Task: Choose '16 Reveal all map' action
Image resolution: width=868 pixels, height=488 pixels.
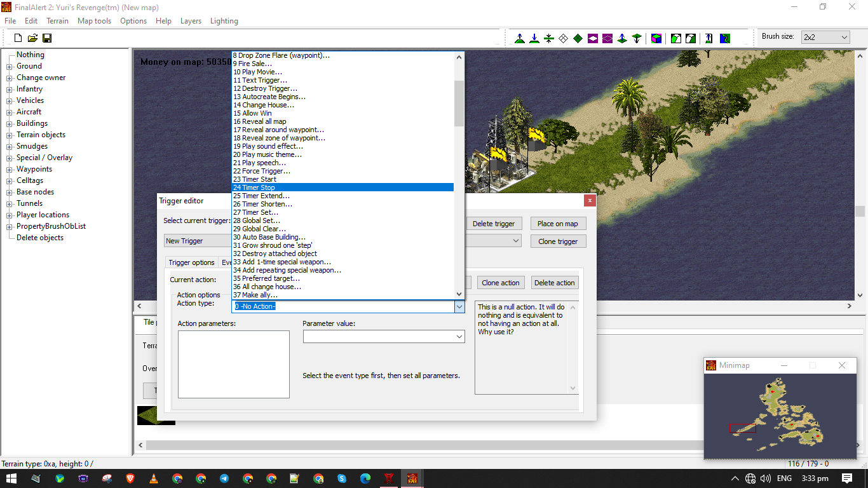Action: (343, 121)
